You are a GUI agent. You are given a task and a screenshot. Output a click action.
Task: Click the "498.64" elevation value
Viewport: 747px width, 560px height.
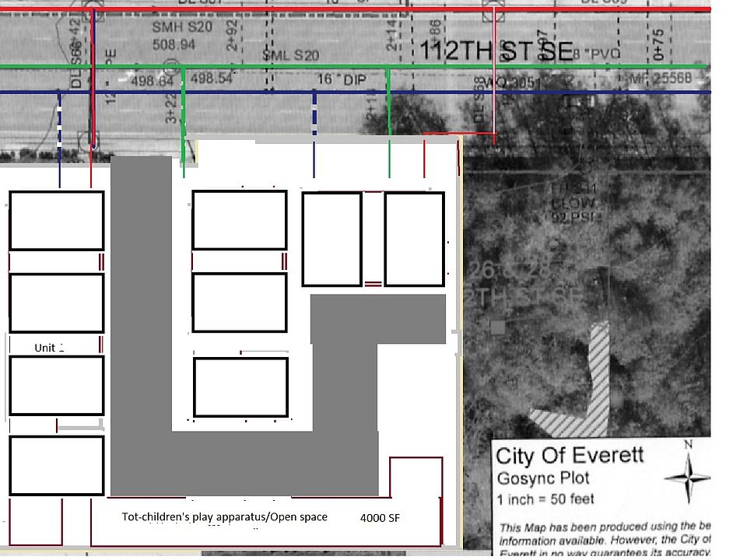pos(152,81)
